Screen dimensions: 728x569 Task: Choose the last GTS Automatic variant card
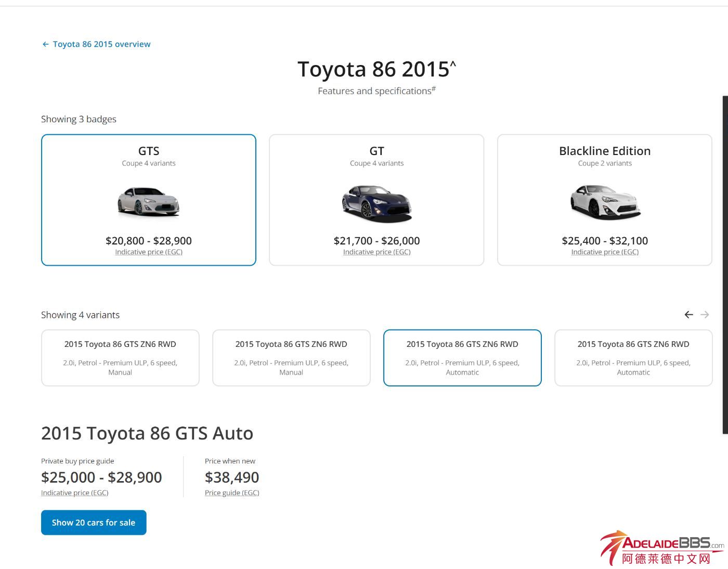(x=633, y=358)
